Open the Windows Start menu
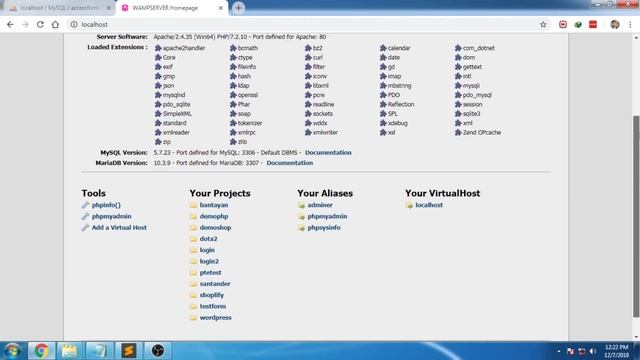 12,351
